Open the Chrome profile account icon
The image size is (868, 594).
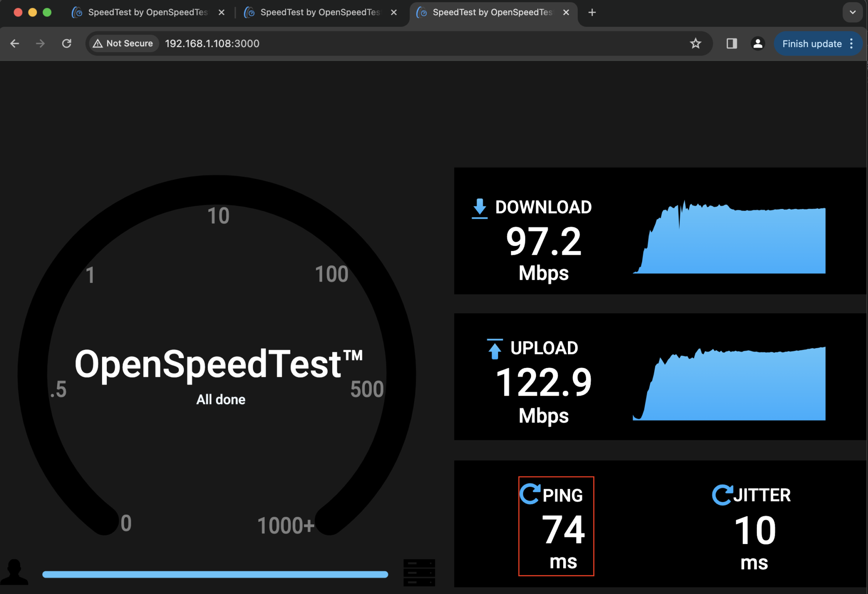758,43
